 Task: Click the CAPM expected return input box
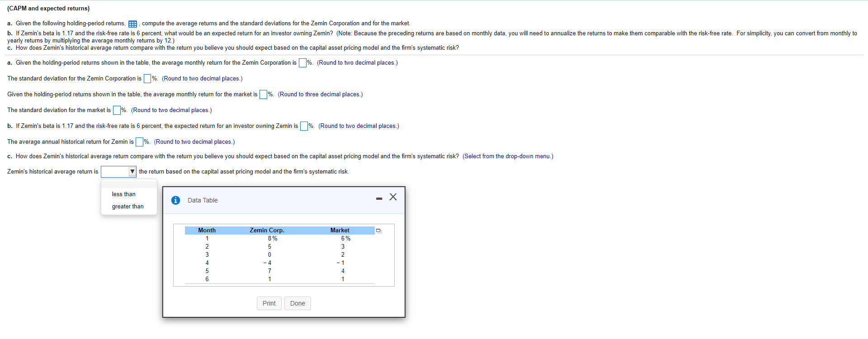click(304, 126)
